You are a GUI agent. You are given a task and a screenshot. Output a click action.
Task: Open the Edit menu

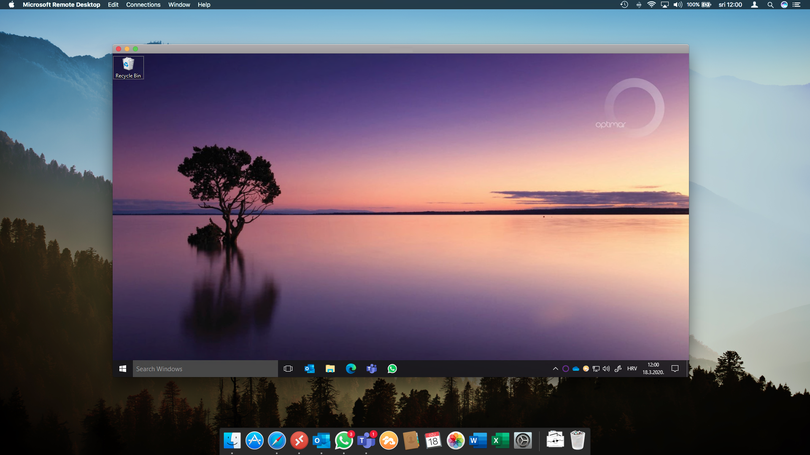pyautogui.click(x=113, y=5)
